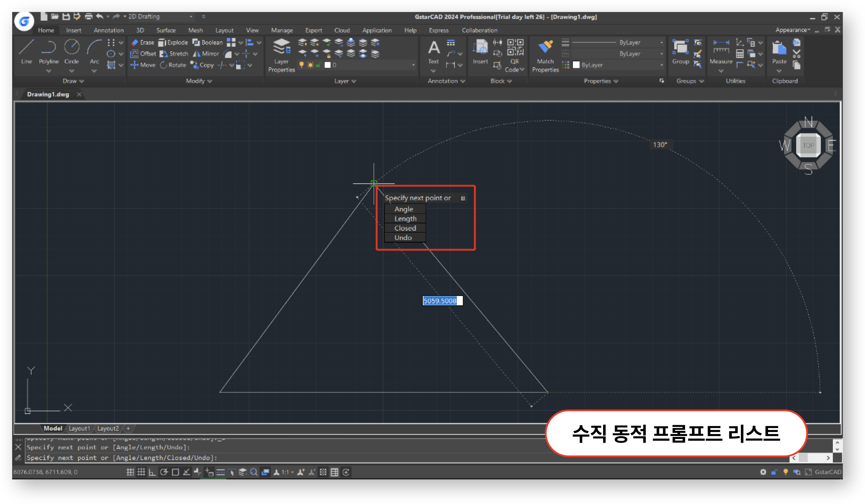This screenshot has width=865, height=504.
Task: Select the Arc tool
Action: click(94, 51)
